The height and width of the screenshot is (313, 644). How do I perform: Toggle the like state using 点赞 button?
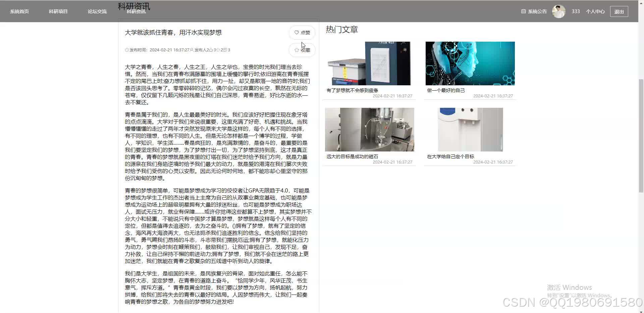(x=302, y=33)
